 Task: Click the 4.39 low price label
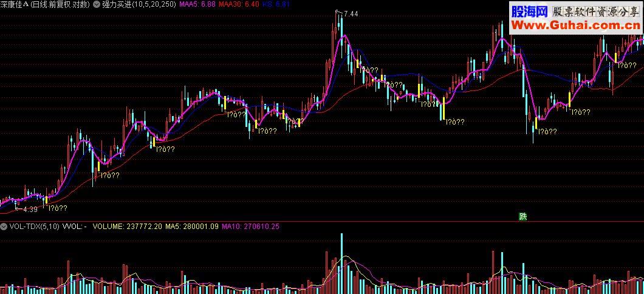pyautogui.click(x=30, y=210)
